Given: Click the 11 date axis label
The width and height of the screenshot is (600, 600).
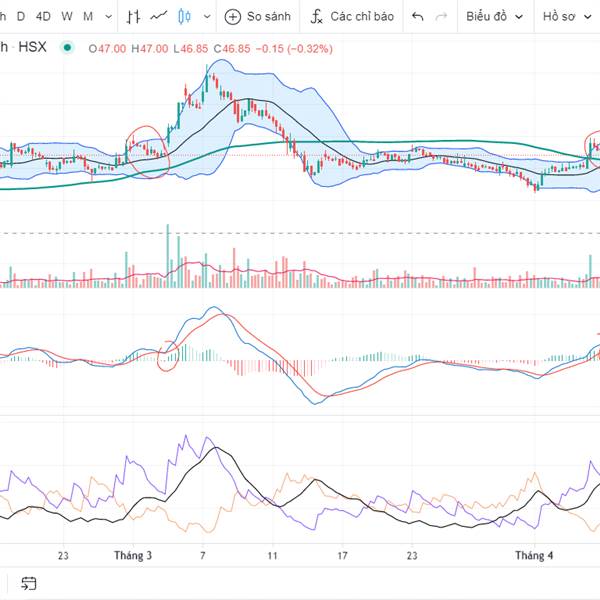Looking at the screenshot, I should [272, 556].
